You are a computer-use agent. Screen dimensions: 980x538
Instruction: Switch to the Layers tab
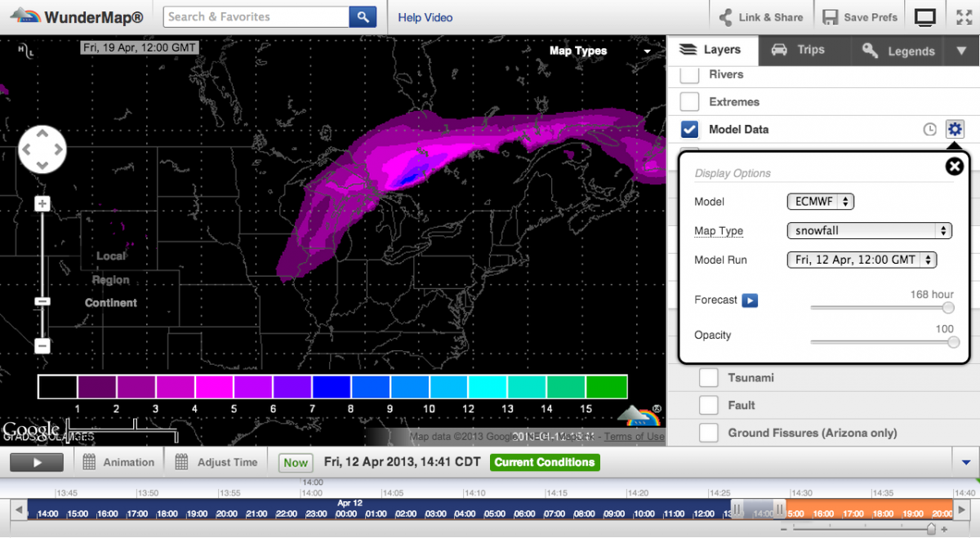click(712, 50)
